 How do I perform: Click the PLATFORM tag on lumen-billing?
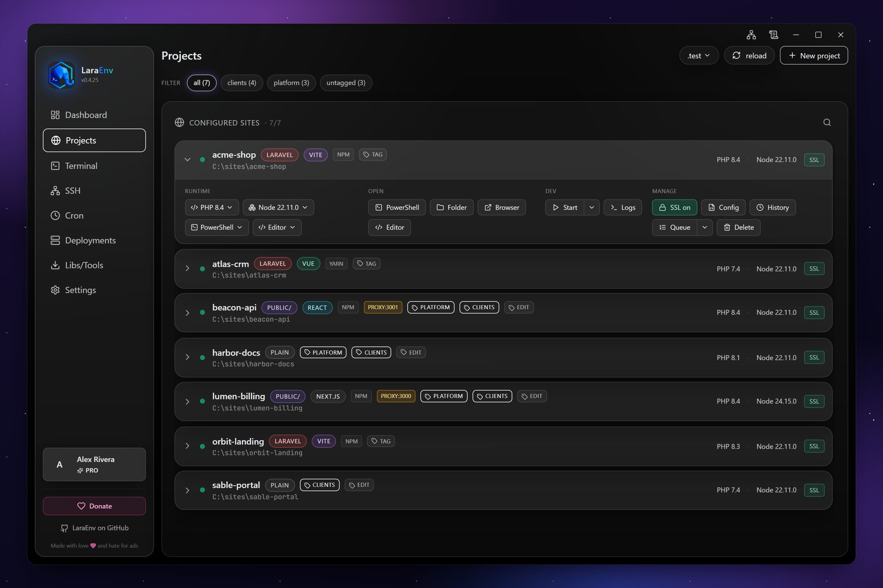[444, 396]
